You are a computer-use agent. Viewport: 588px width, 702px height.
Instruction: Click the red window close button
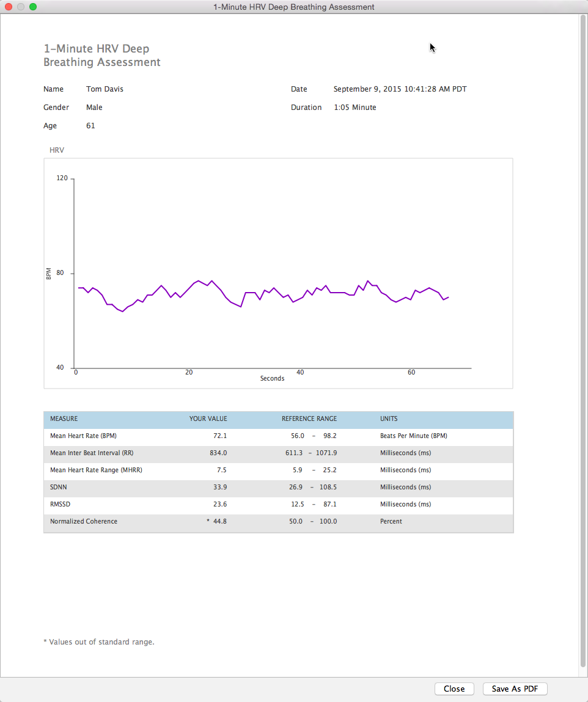tap(9, 7)
